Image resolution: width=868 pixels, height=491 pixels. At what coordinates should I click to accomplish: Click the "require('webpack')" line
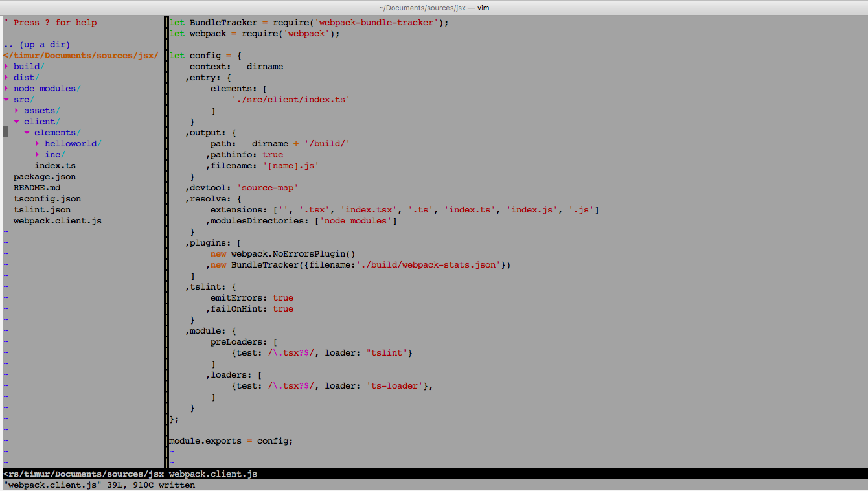coord(255,34)
